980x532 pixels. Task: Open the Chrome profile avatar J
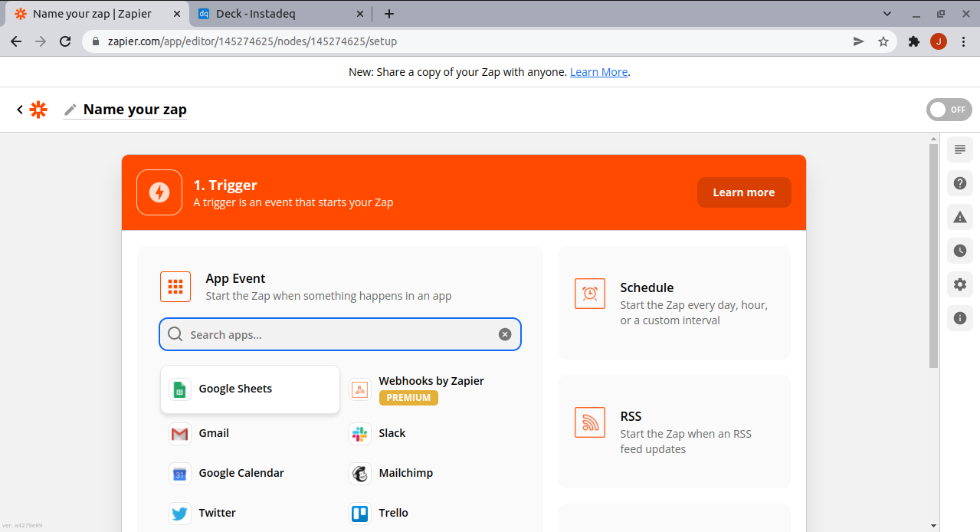(x=939, y=41)
